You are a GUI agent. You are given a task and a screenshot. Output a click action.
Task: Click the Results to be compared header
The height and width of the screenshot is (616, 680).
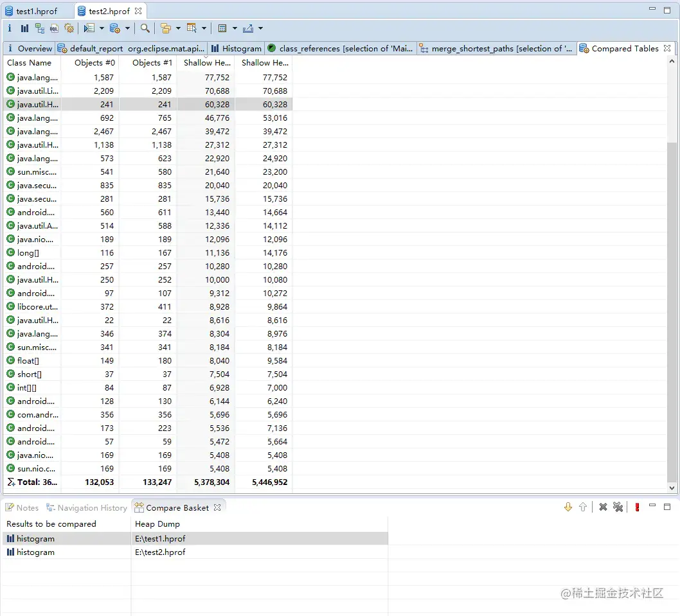coord(66,524)
